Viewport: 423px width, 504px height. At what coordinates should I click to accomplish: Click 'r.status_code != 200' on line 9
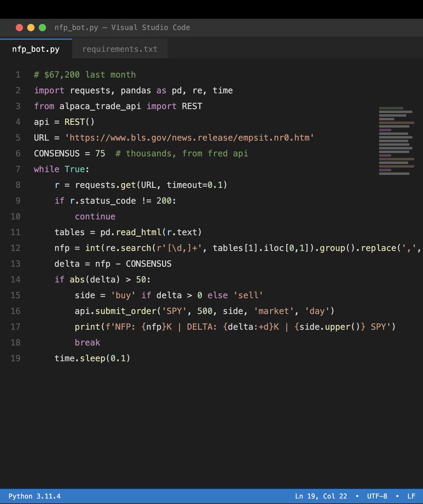120,201
